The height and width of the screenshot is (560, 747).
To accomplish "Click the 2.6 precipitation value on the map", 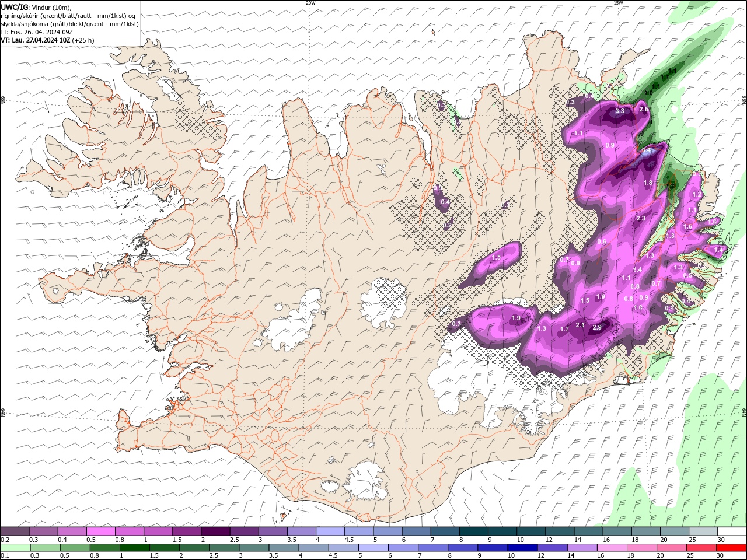I will pos(644,109).
